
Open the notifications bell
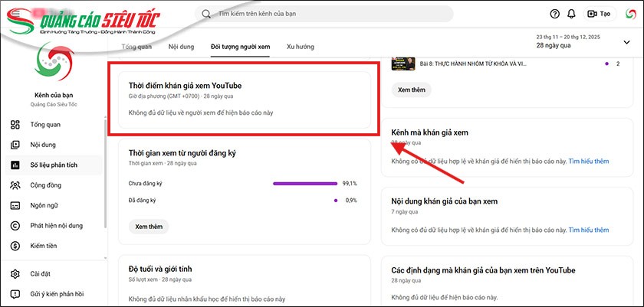click(571, 14)
